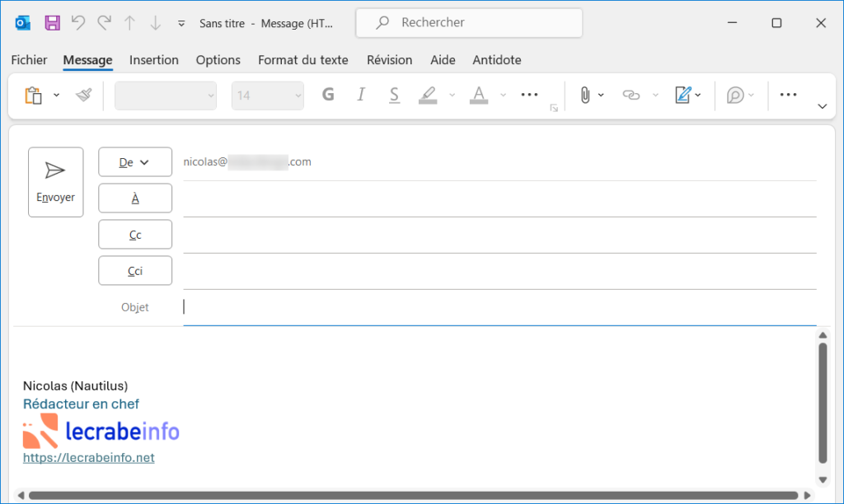Switch to the Insertion tab

pos(153,59)
